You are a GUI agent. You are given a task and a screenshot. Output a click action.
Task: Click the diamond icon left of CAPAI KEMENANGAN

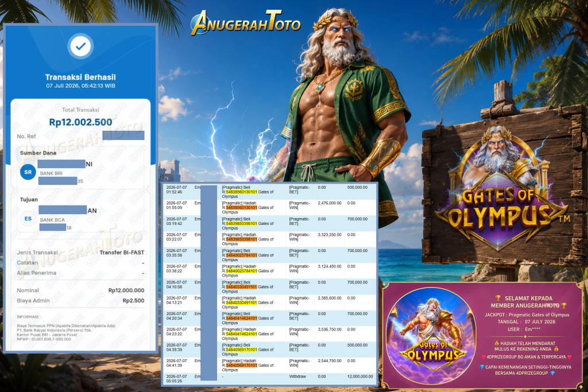point(482,367)
